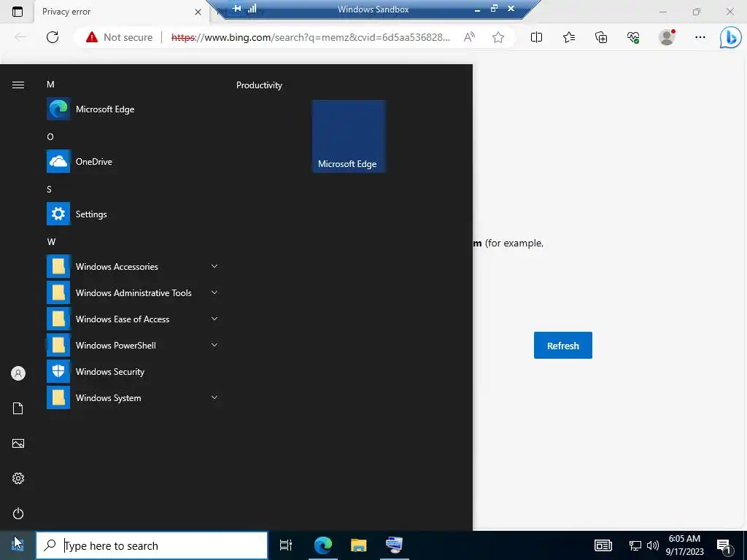Open Settings gear in Start sidebar
This screenshot has height=560, width=747.
(x=18, y=478)
